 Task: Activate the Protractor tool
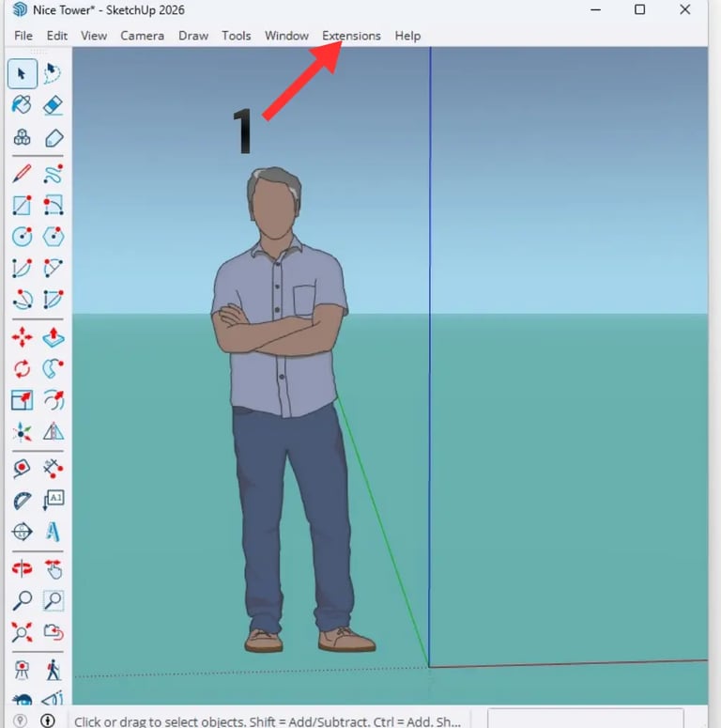click(22, 501)
